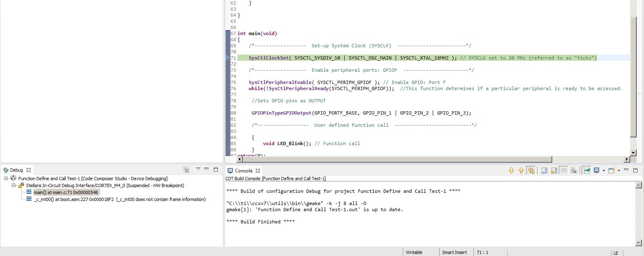This screenshot has width=644, height=256.
Task: Click the _c_int00() stack frame icon
Action: [29, 199]
